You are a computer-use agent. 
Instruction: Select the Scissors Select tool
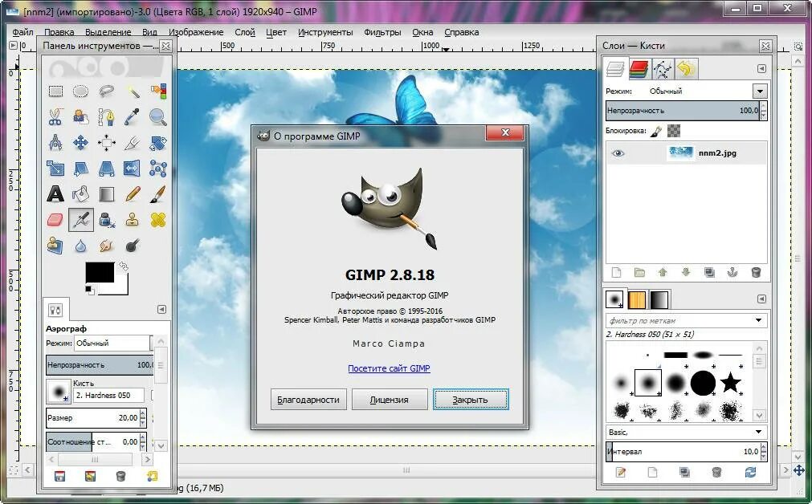55,117
